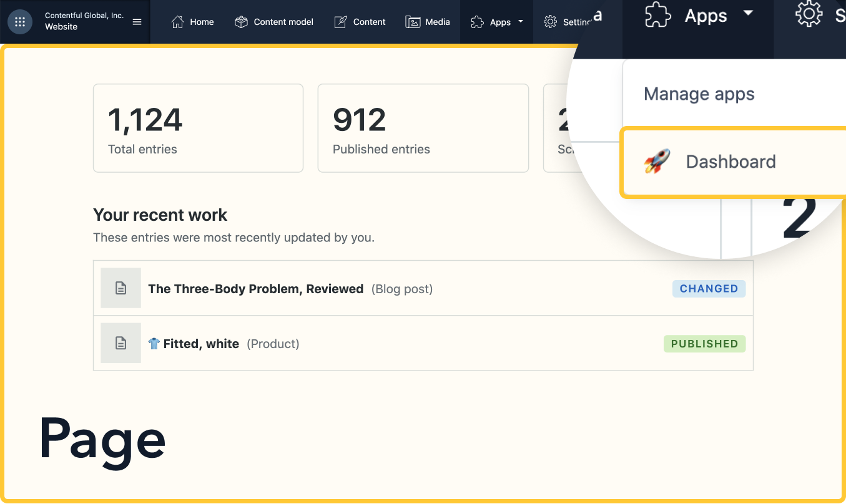Screen dimensions: 846x504
Task: Open the Contentful Global, Inc. Website space selector
Action: [84, 22]
